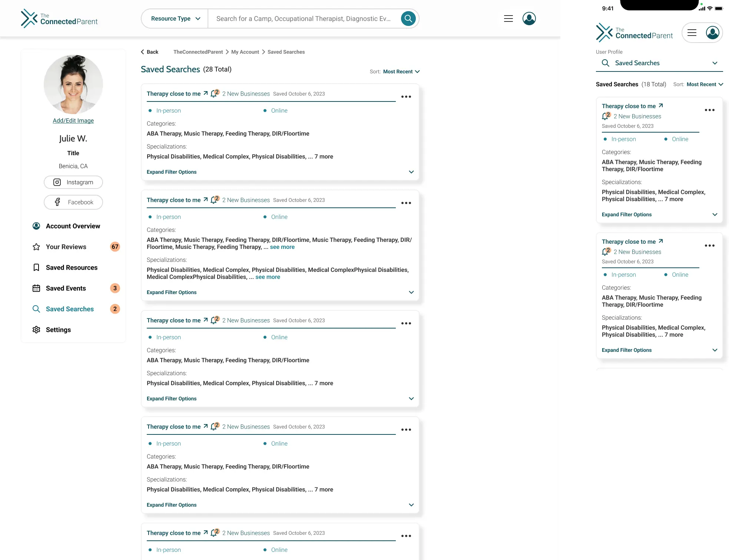The width and height of the screenshot is (729, 560).
Task: Click the Saved Searches magnifier sidebar icon
Action: [36, 309]
